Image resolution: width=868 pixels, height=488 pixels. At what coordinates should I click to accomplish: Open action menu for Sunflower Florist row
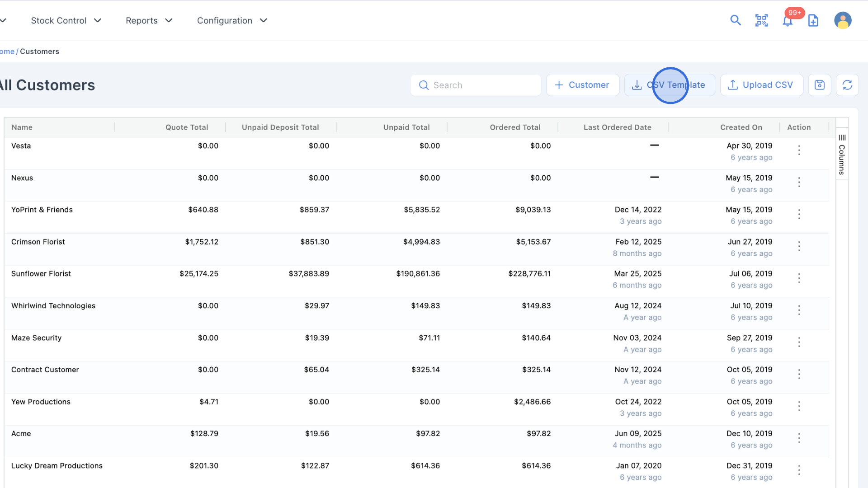(799, 278)
